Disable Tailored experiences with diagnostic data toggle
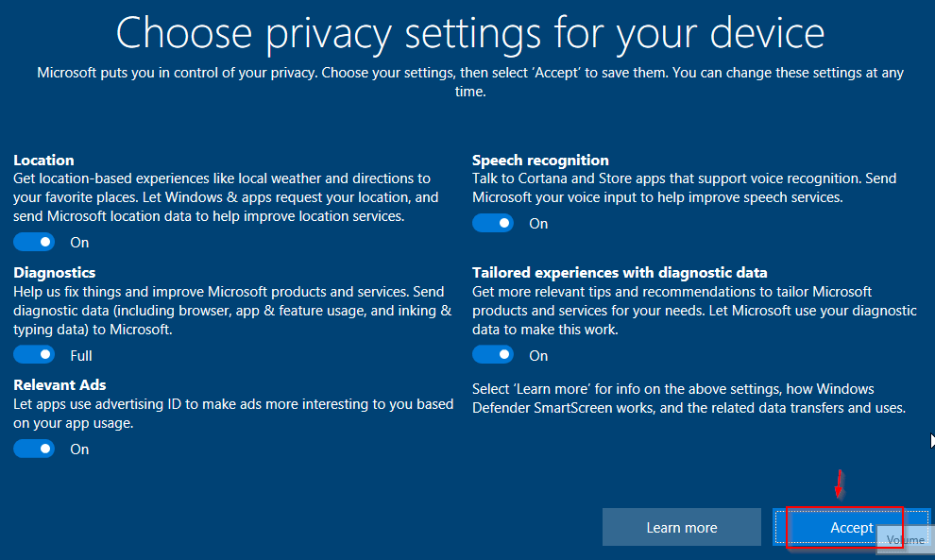The width and height of the screenshot is (935, 560). point(493,355)
